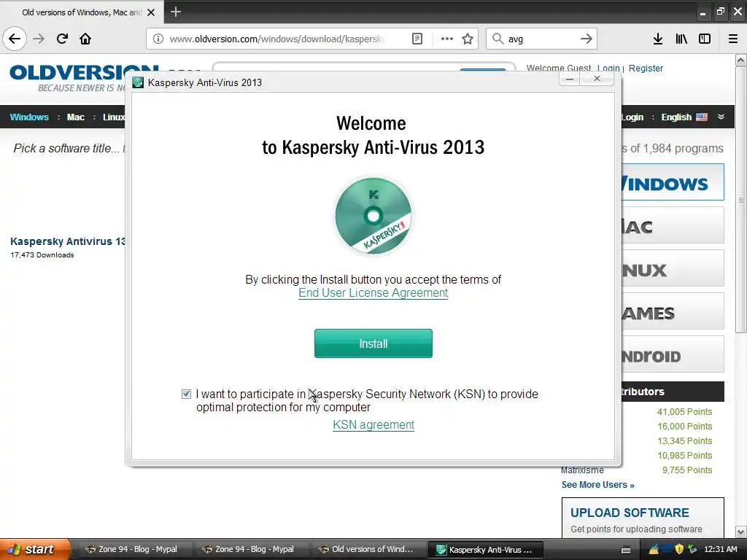Screen dimensions: 747x560
Task: Open a new tab with the plus button
Action: coord(176,12)
